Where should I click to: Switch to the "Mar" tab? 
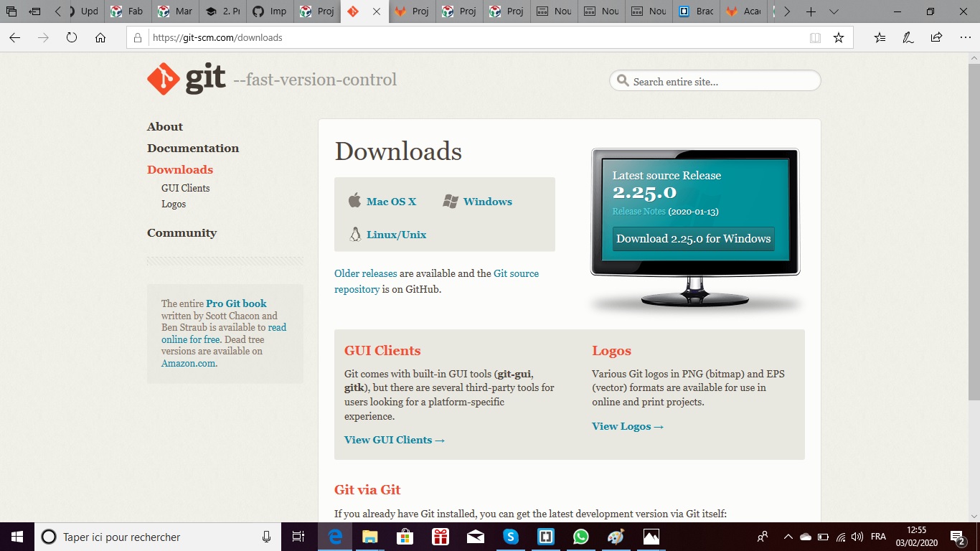176,11
